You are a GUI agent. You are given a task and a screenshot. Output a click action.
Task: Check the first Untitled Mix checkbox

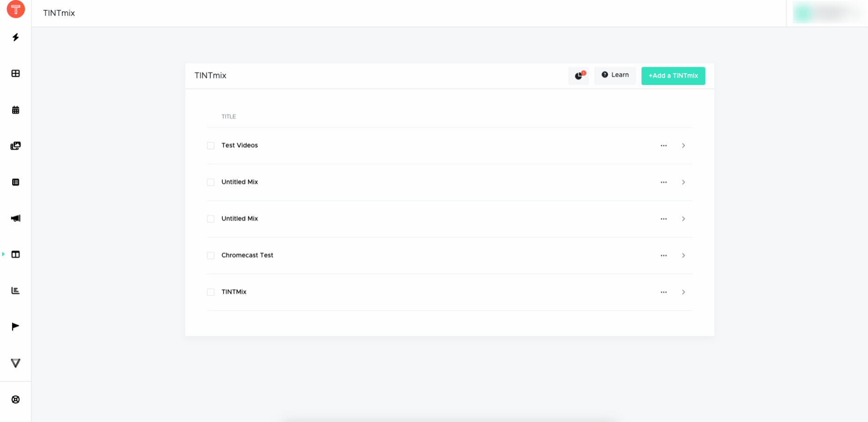click(211, 182)
